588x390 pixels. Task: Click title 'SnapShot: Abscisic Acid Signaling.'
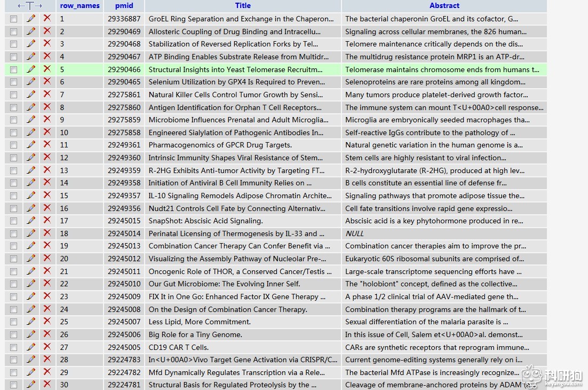[205, 221]
